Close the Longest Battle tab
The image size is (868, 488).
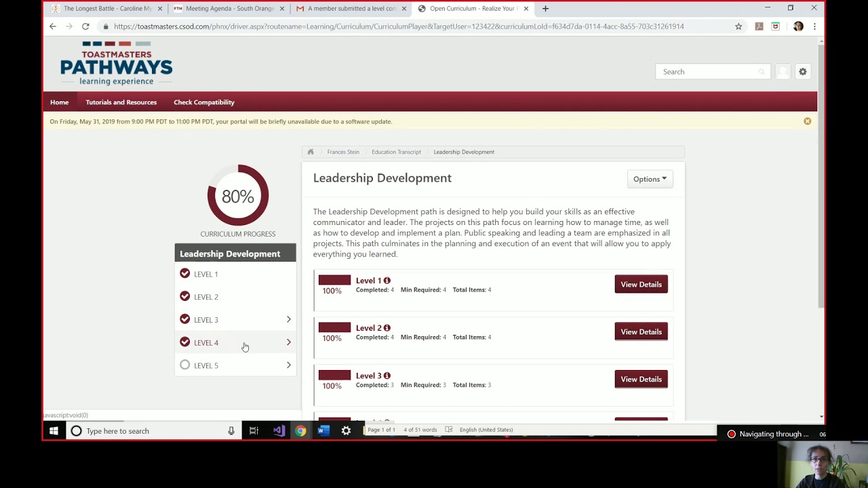160,9
